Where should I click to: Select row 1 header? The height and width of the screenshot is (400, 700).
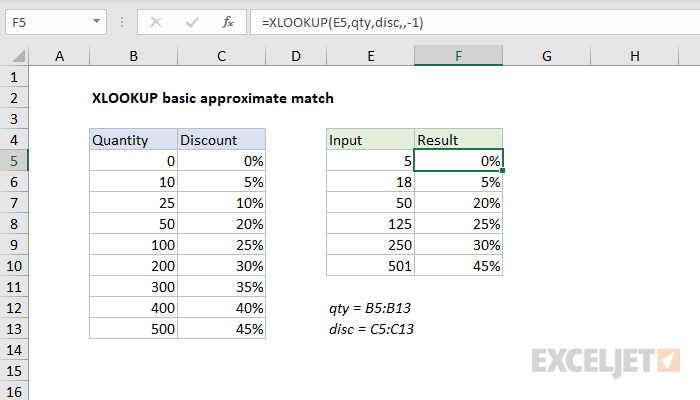tap(14, 77)
